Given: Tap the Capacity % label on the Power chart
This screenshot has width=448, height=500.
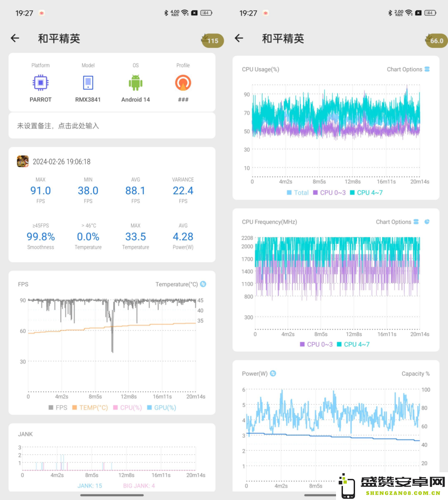Looking at the screenshot, I should point(415,373).
